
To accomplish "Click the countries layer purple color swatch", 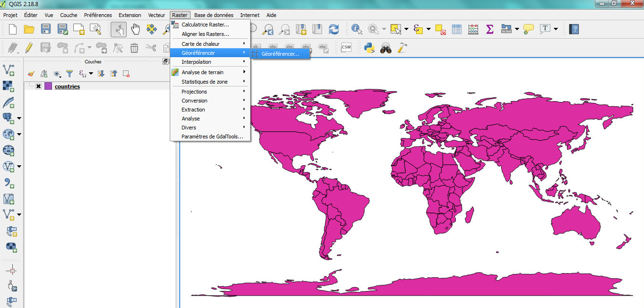I will pos(48,86).
